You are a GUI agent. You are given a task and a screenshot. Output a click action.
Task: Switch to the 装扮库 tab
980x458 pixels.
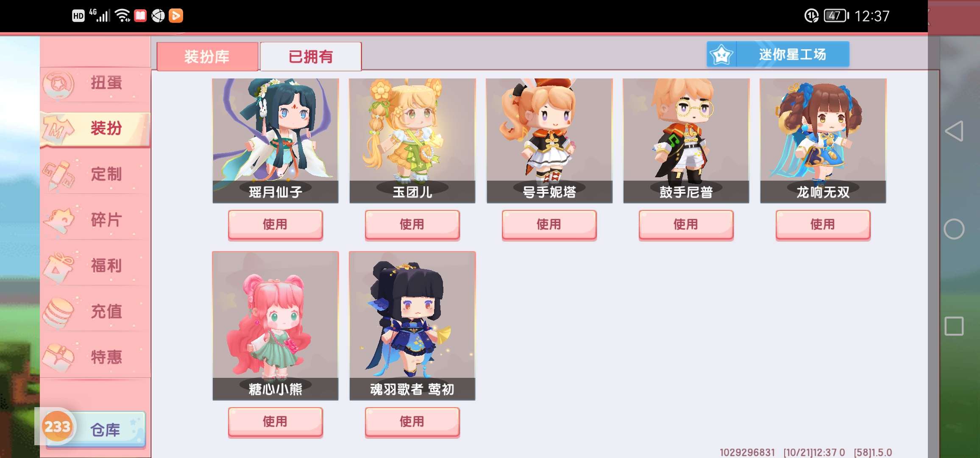tap(207, 56)
